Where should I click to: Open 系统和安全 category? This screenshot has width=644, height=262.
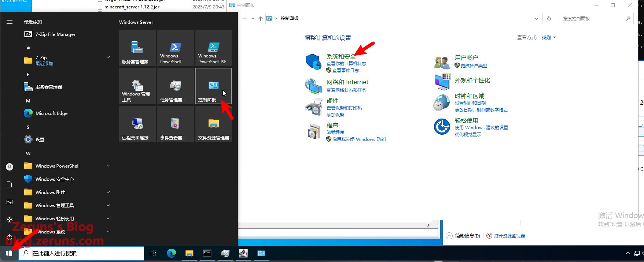click(341, 56)
